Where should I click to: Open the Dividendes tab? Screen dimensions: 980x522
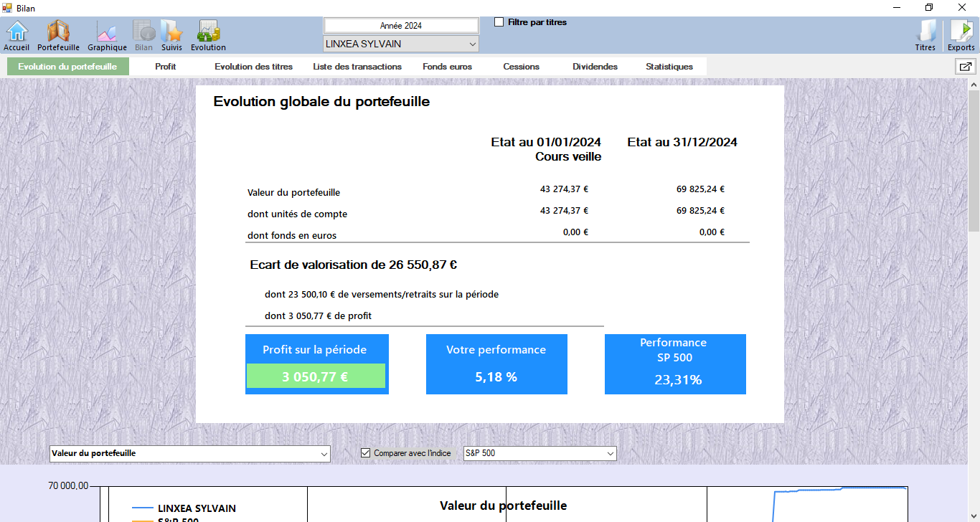[x=595, y=67]
